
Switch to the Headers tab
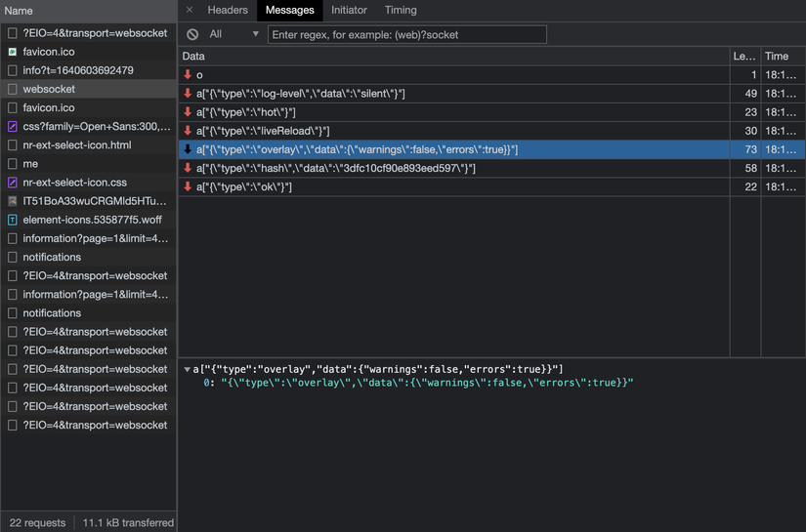[x=228, y=10]
